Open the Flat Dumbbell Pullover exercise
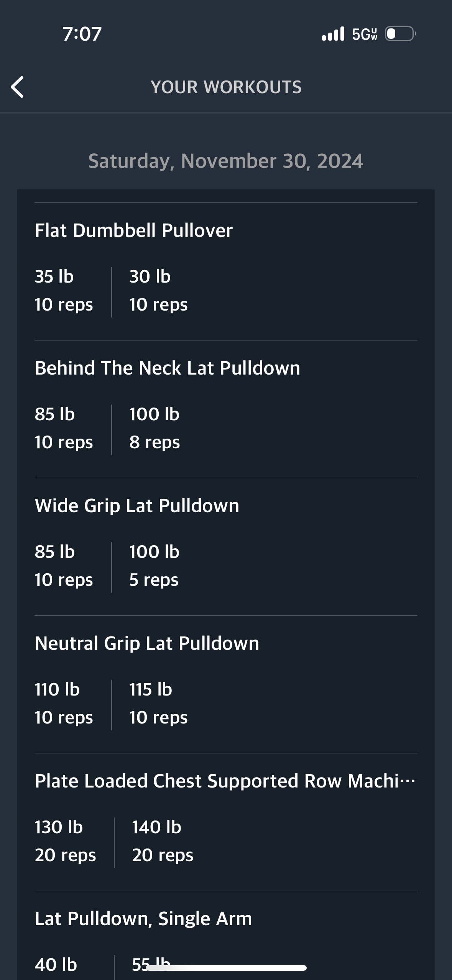 point(134,230)
